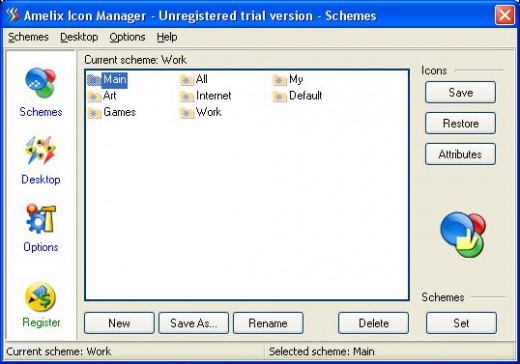Select the 'Main' scheme name
This screenshot has width=520, height=364.
click(114, 79)
